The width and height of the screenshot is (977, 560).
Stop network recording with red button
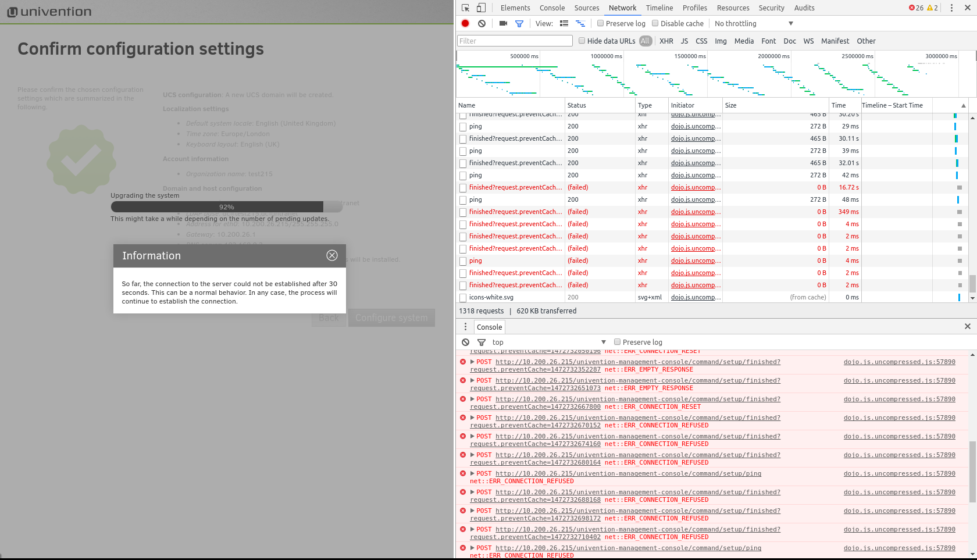coord(465,24)
